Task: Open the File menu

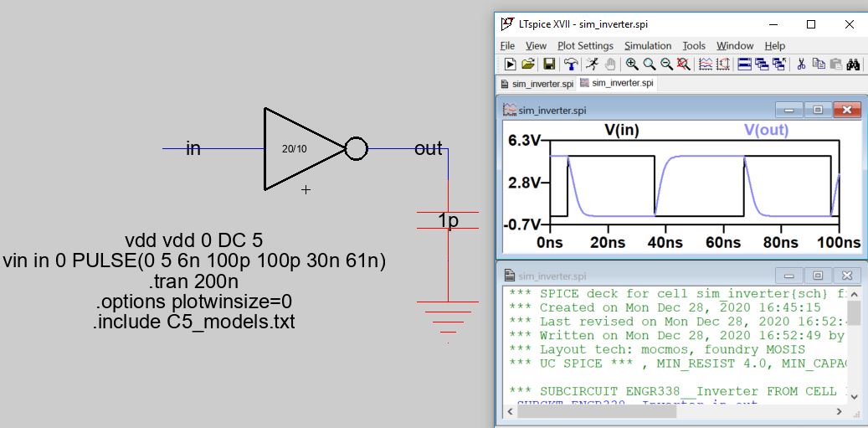Action: pos(507,45)
